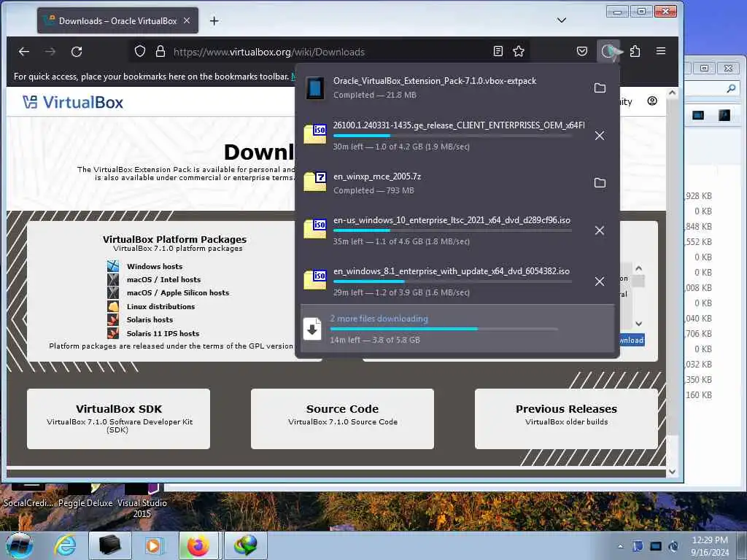Open Windows hosts download link

pos(155,266)
